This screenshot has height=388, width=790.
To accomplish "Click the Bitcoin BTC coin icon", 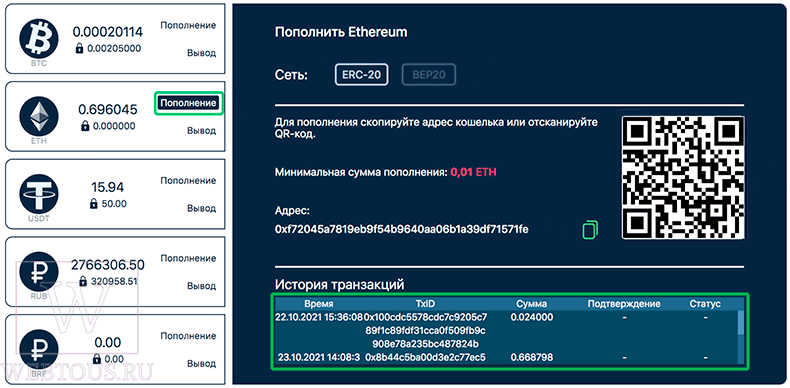I will (39, 39).
